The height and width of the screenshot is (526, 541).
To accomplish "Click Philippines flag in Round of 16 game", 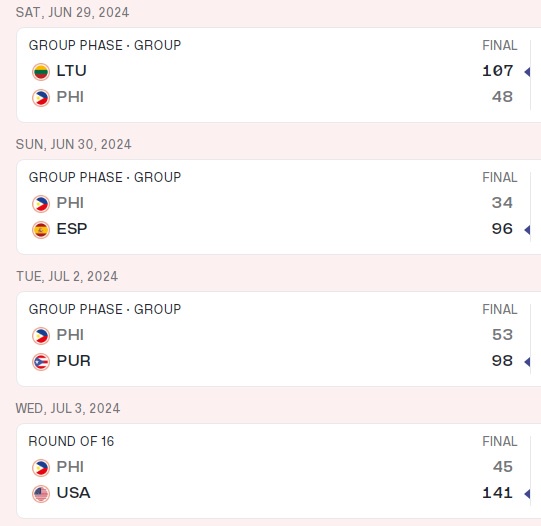I will (41, 468).
